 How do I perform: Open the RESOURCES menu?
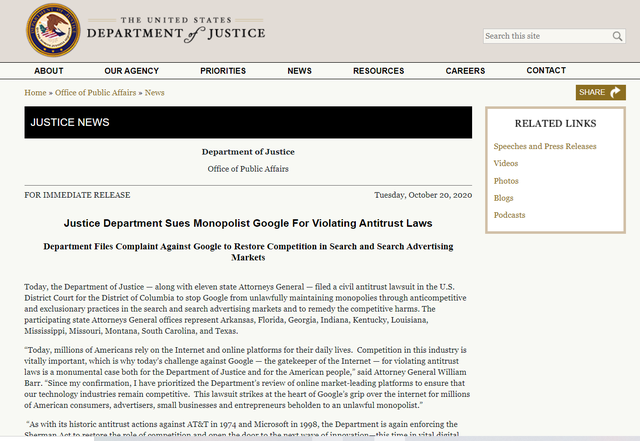378,71
